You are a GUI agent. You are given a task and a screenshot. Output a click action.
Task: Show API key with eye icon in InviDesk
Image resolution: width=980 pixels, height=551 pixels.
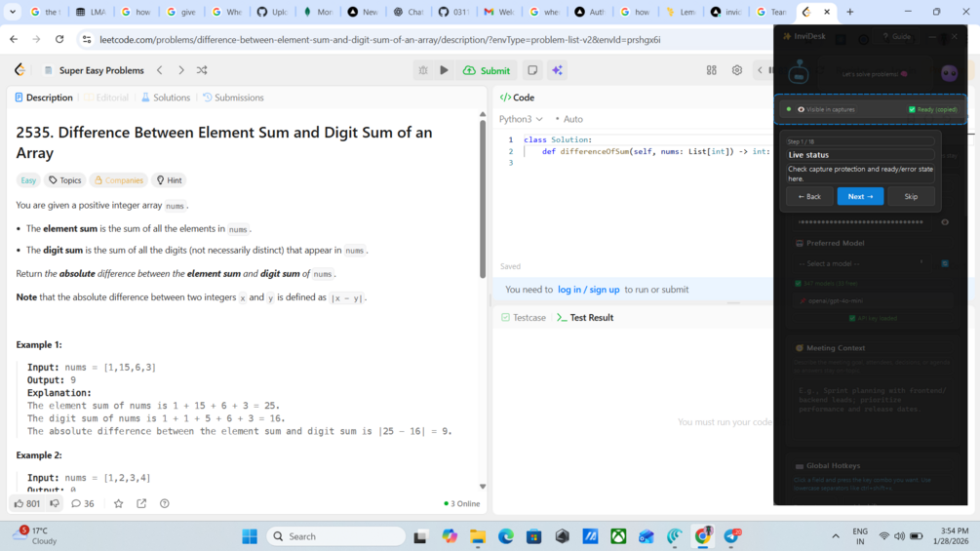point(945,221)
